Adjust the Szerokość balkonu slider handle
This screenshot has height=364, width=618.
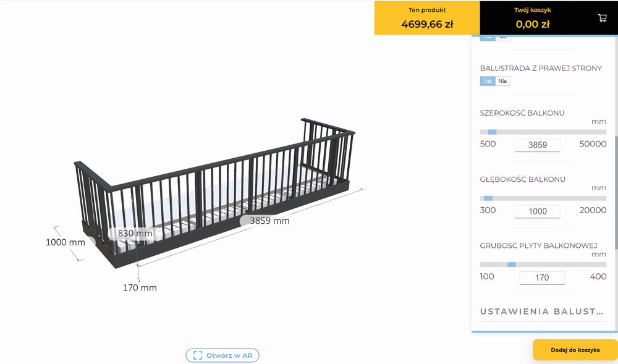tap(493, 132)
